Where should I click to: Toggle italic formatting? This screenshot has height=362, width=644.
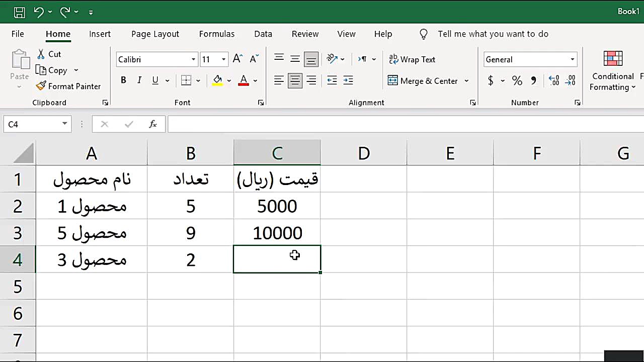tap(139, 80)
